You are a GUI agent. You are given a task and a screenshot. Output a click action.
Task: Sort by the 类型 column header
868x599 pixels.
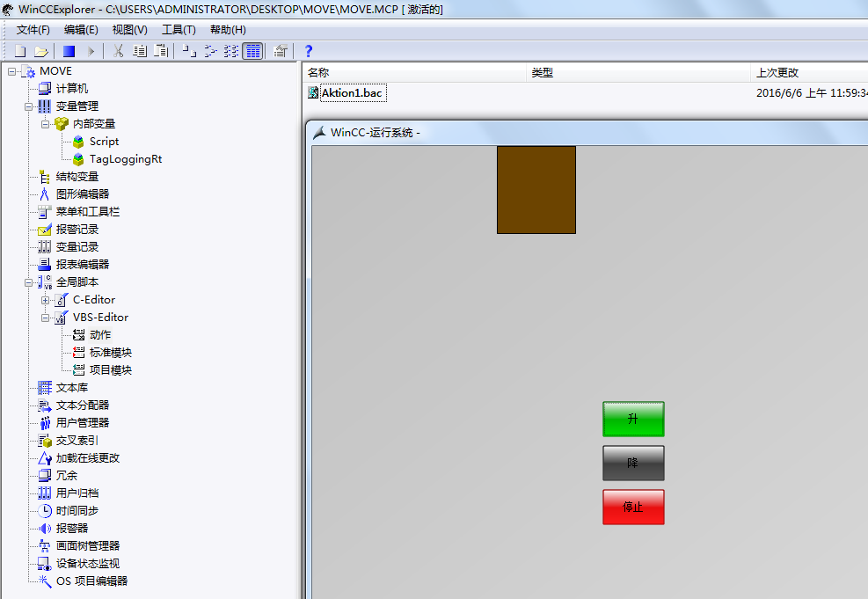(638, 72)
